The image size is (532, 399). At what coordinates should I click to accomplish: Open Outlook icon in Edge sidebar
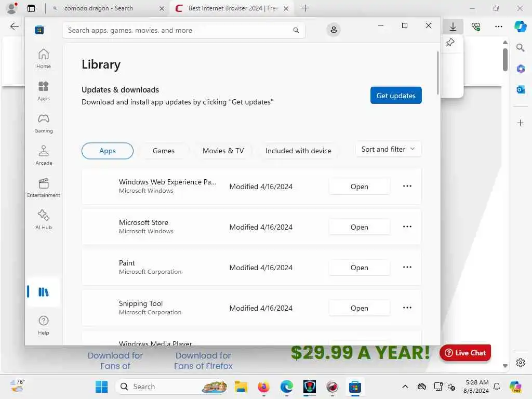coord(521,89)
